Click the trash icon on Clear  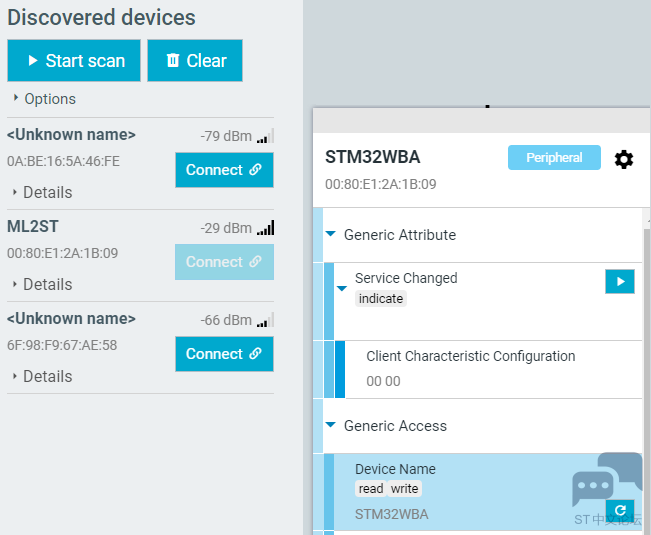[173, 60]
